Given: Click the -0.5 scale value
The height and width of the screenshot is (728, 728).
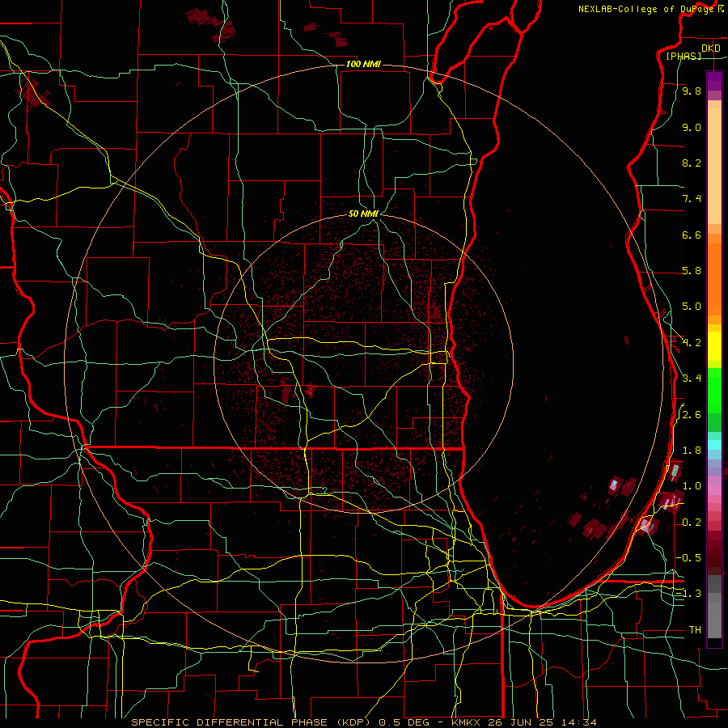Looking at the screenshot, I should 688,558.
